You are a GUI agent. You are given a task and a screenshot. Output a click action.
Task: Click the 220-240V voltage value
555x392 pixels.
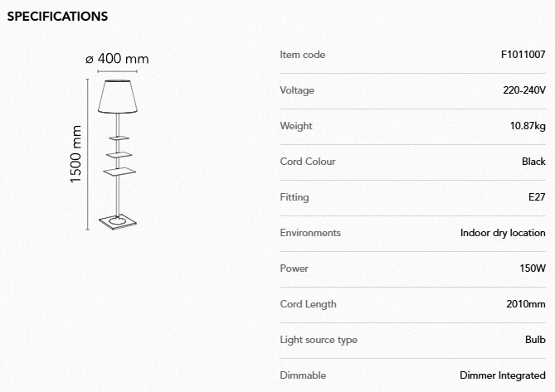click(x=524, y=90)
